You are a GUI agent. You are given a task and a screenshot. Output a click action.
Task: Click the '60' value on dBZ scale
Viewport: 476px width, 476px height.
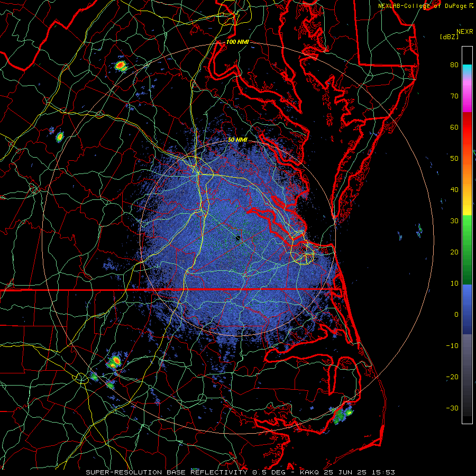[x=454, y=127]
